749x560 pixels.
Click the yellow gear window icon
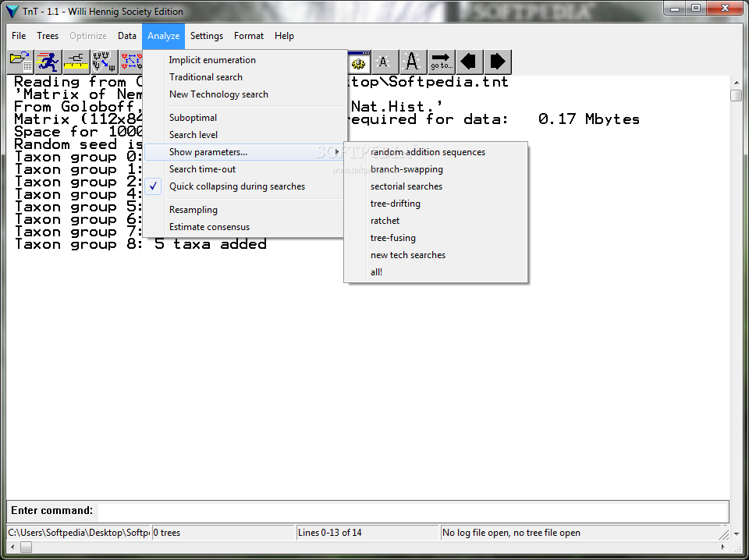(x=359, y=62)
